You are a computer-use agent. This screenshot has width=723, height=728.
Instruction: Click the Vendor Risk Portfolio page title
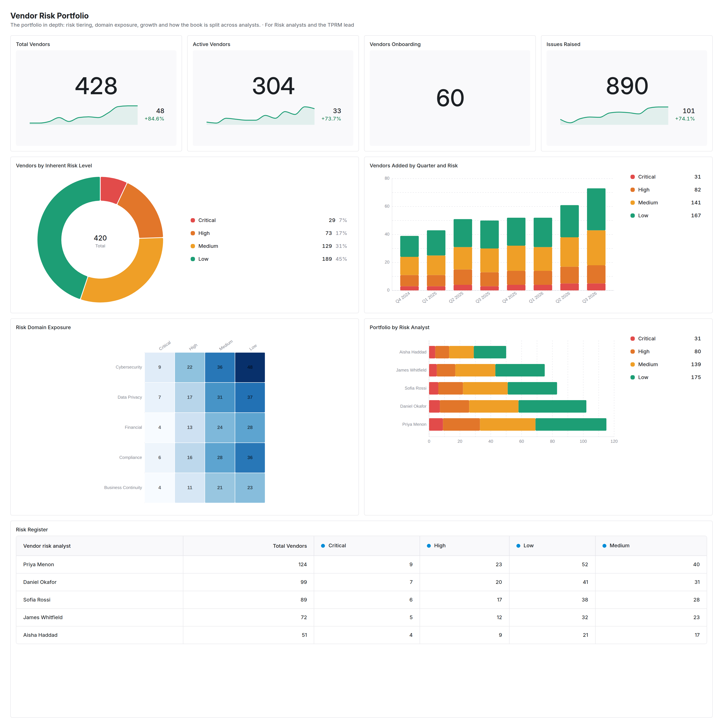pyautogui.click(x=49, y=16)
